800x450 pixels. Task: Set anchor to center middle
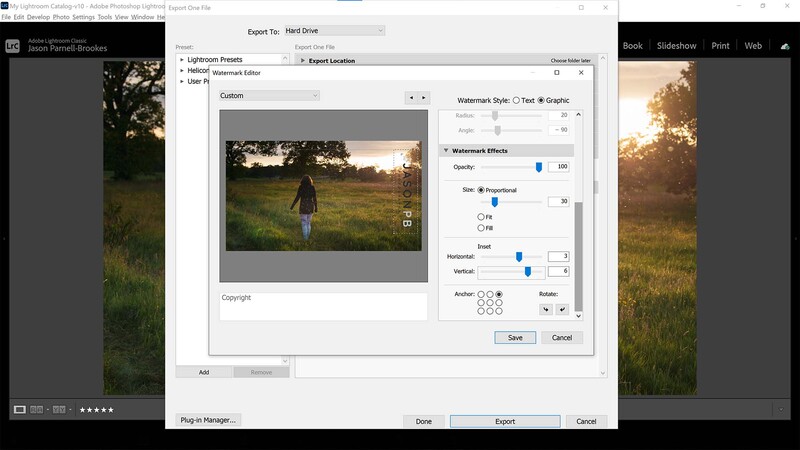(x=490, y=303)
